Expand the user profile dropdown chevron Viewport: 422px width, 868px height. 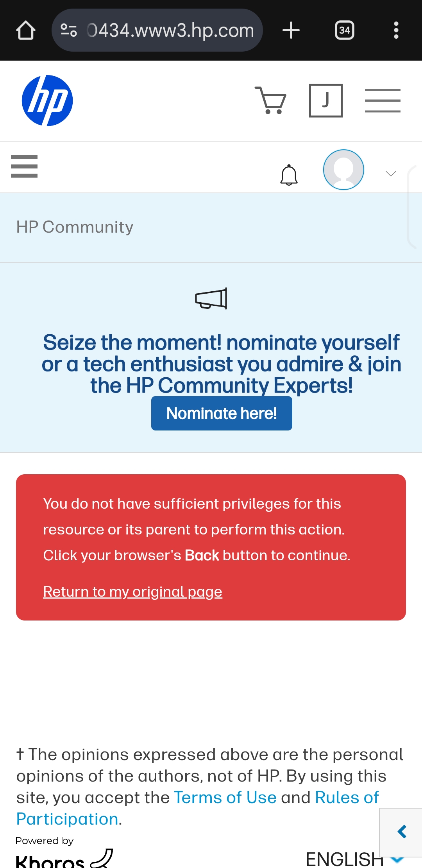tap(391, 173)
